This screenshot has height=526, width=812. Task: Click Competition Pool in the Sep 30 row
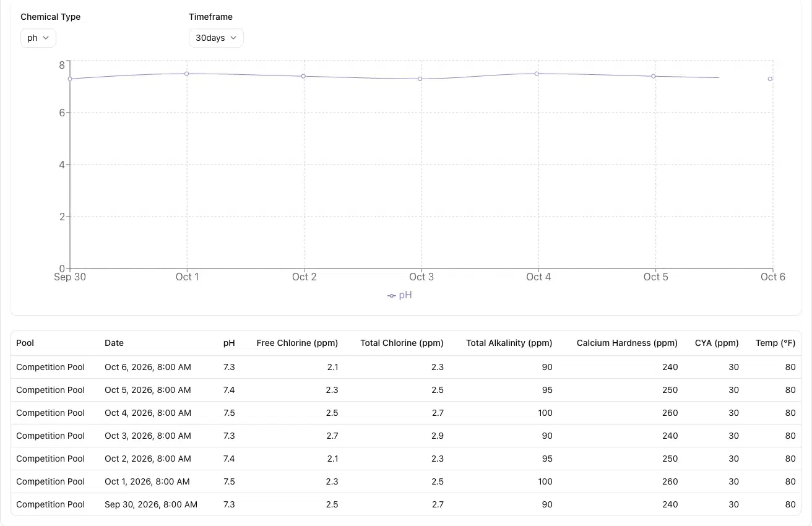(50, 504)
